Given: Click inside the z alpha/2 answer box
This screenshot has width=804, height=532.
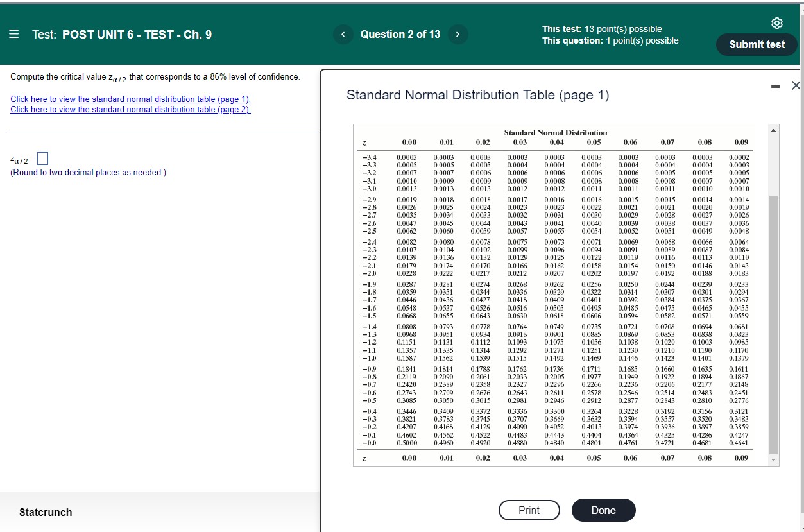Looking at the screenshot, I should point(42,158).
